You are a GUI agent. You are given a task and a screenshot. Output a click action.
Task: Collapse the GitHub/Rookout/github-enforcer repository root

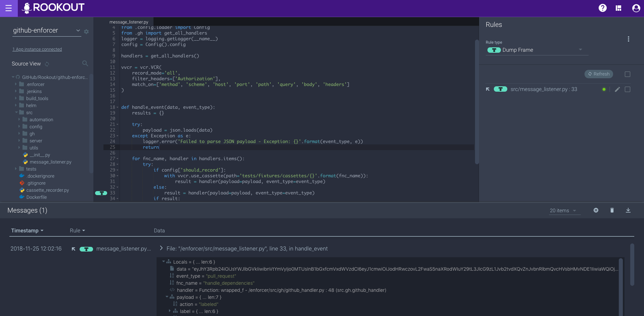(13, 77)
